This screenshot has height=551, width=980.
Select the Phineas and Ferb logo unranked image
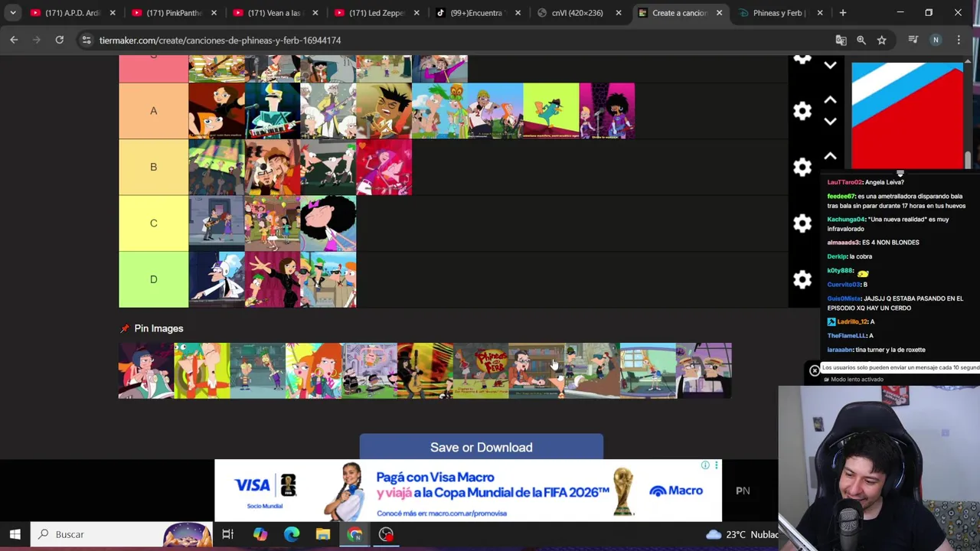click(481, 370)
